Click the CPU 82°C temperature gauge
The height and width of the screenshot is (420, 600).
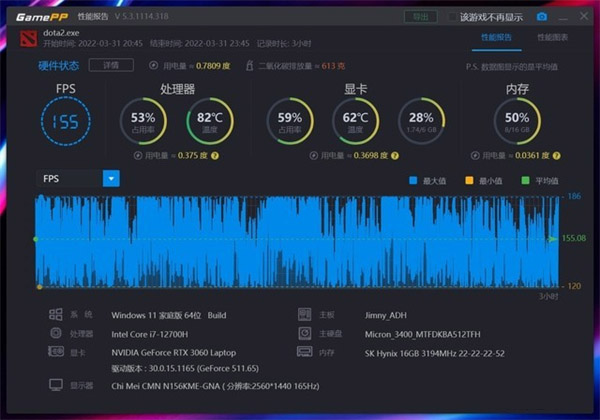[210, 121]
